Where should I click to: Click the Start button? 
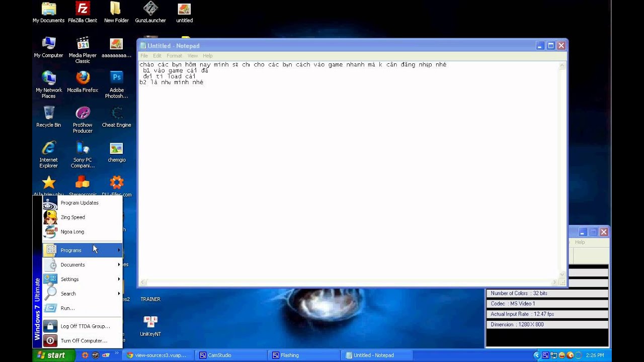54,355
